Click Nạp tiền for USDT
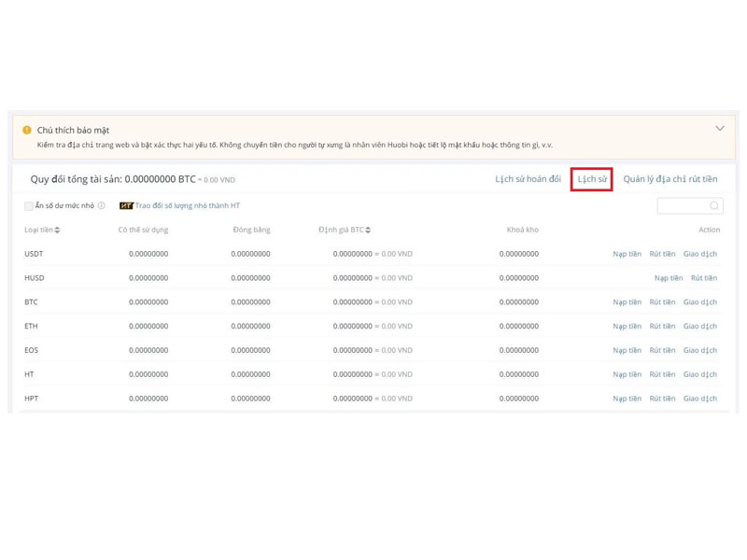Viewport: 747px width, 560px height. click(627, 254)
